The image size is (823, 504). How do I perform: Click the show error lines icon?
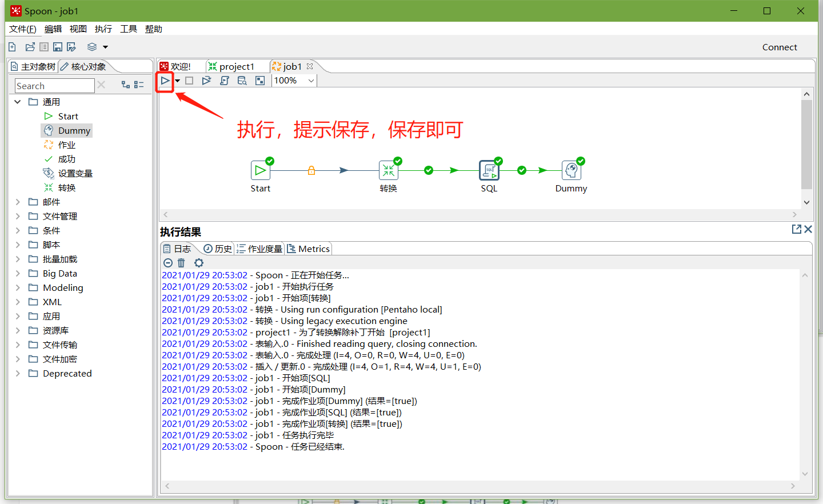[168, 263]
